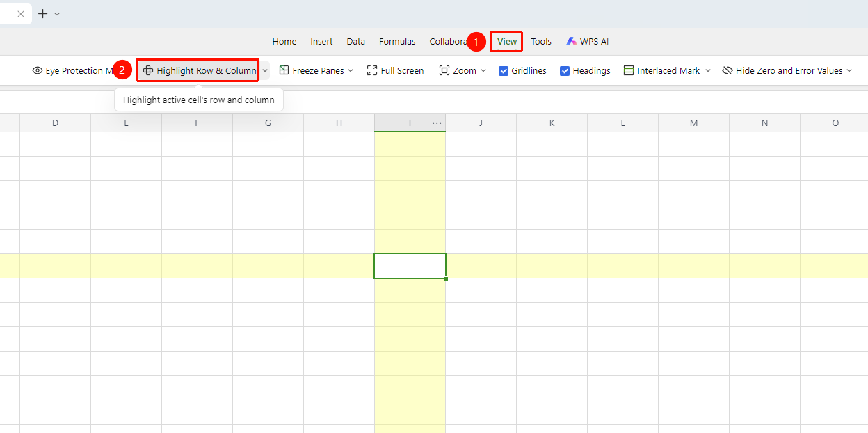Click the three-dot options on column I header
The height and width of the screenshot is (433, 868).
[x=437, y=123]
